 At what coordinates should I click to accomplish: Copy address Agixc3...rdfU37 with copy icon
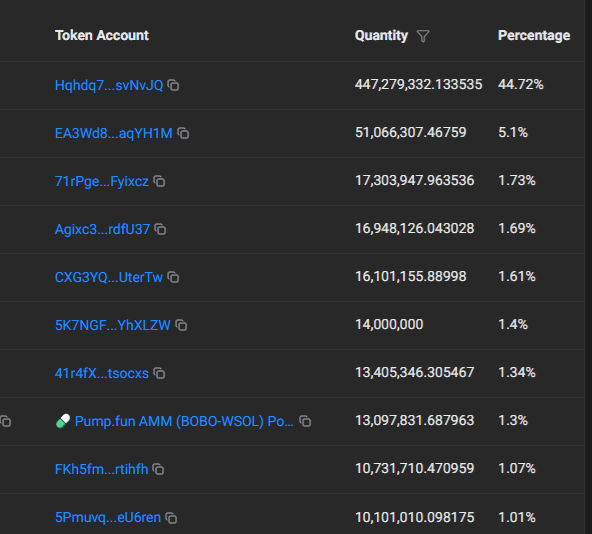click(x=160, y=229)
